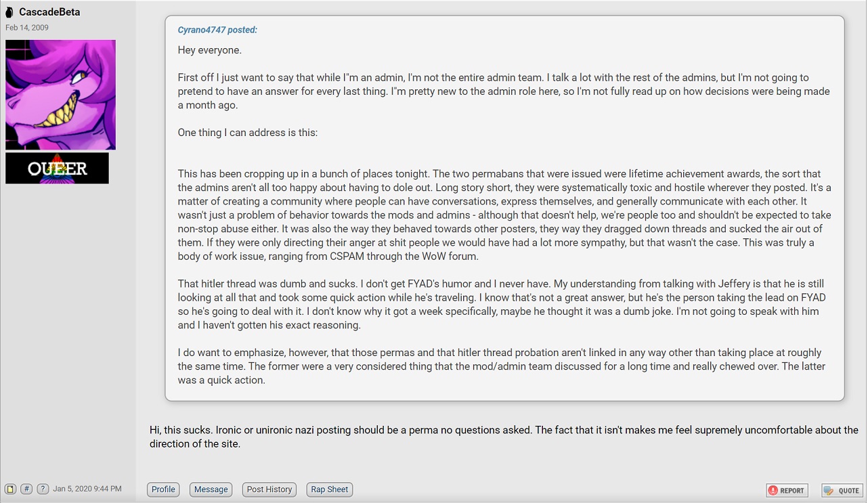Click the 'One thing I can address' line
The image size is (868, 503).
247,133
